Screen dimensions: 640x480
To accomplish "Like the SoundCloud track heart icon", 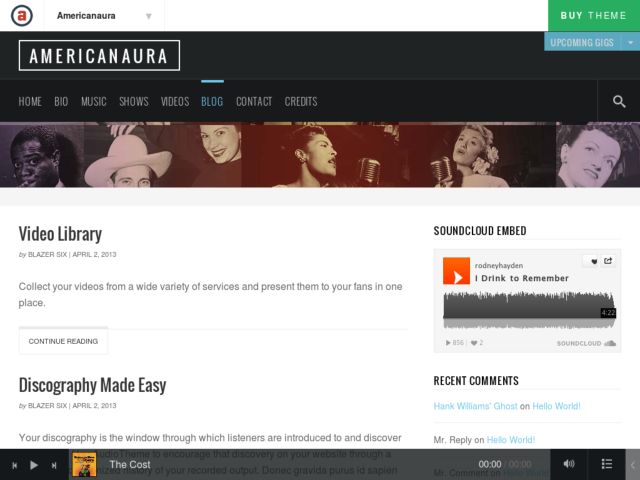I will click(594, 261).
